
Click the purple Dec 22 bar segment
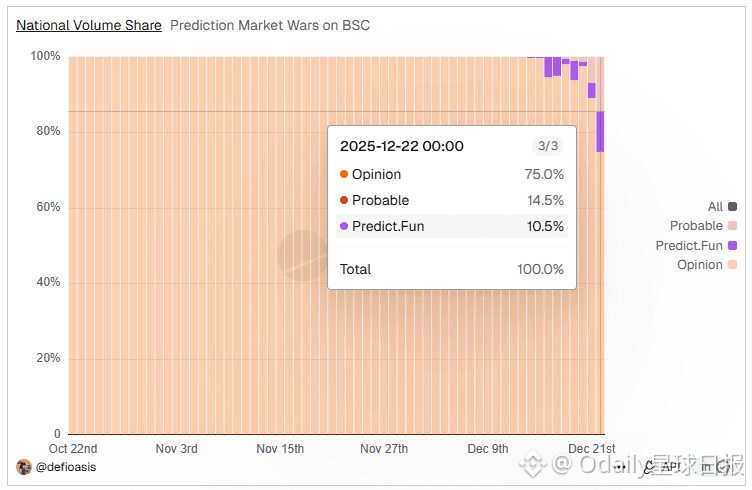click(600, 131)
